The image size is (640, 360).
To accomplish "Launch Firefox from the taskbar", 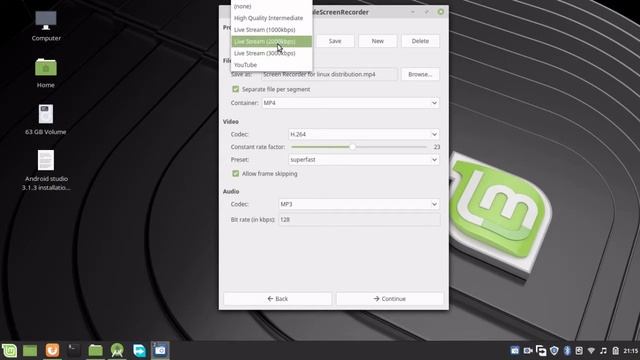I will pos(52,350).
